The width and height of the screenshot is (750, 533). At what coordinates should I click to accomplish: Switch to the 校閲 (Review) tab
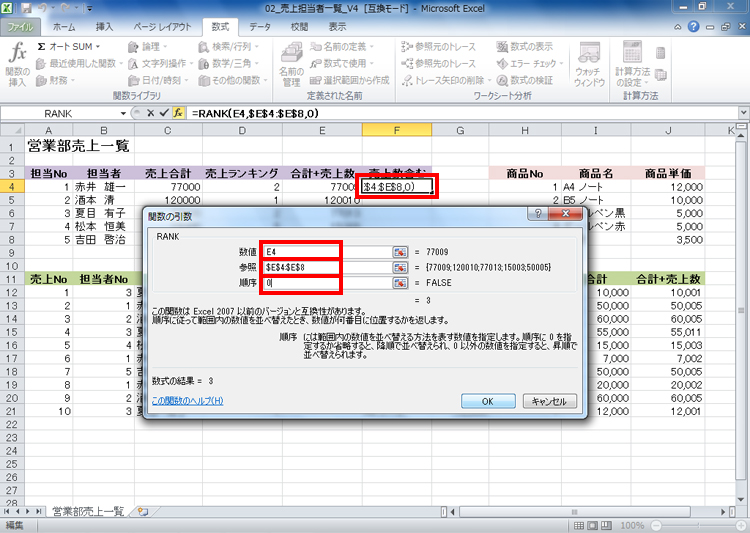(299, 27)
